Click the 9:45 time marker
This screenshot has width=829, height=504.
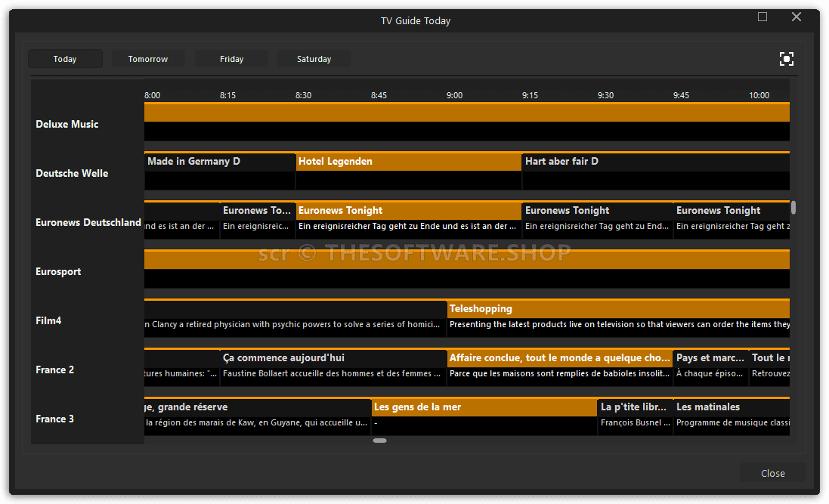pyautogui.click(x=682, y=95)
